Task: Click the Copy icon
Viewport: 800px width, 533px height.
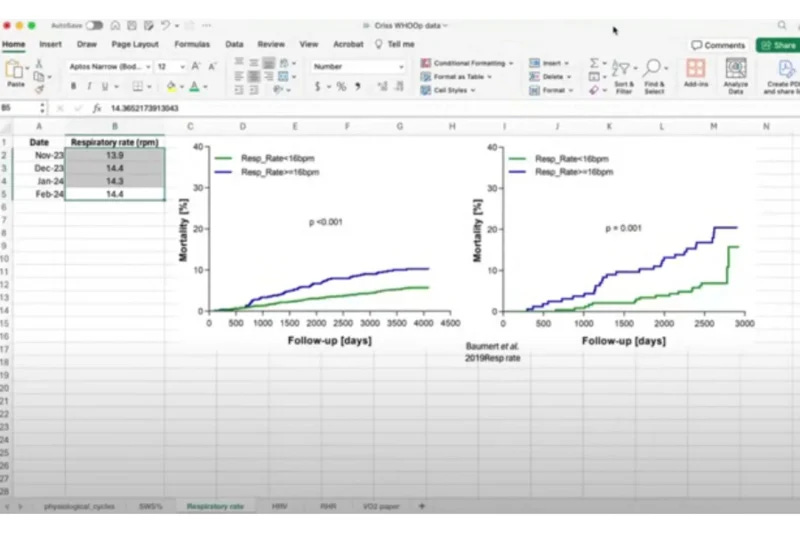Action: click(x=39, y=77)
